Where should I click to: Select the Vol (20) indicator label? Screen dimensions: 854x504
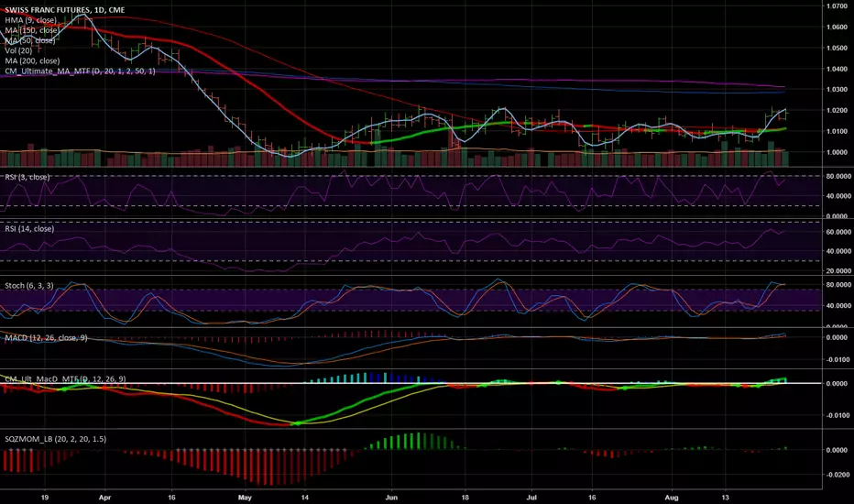tap(18, 50)
